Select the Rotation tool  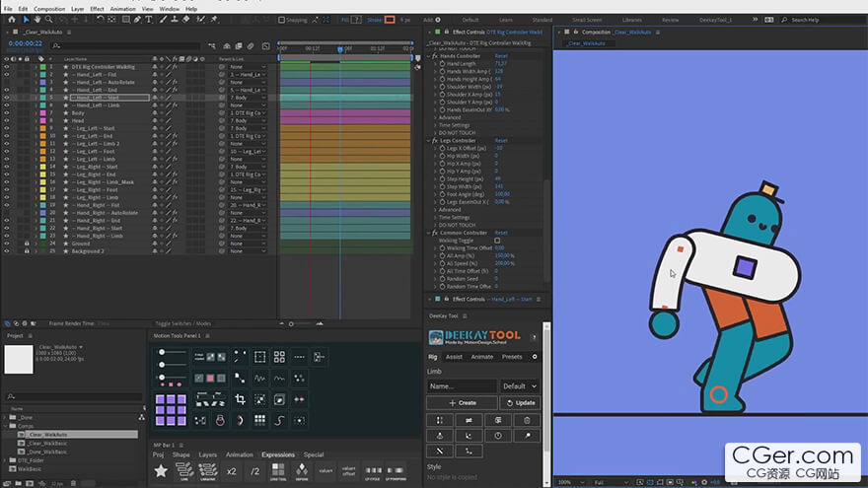point(101,20)
